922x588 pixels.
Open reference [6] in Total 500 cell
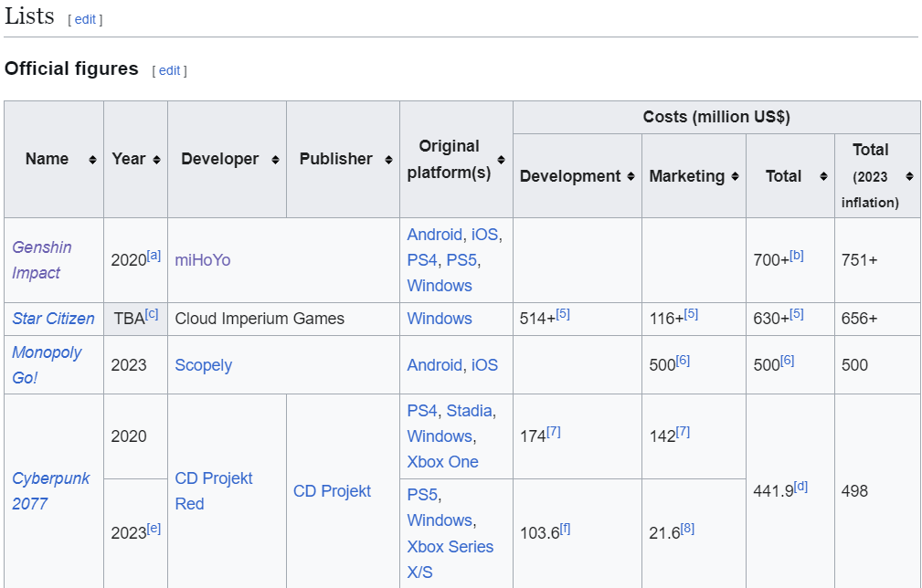click(x=787, y=360)
